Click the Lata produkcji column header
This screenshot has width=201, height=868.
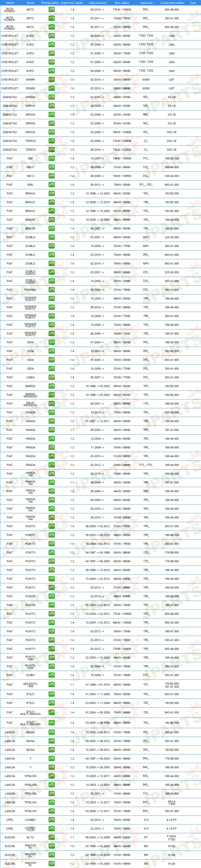coord(97,3)
